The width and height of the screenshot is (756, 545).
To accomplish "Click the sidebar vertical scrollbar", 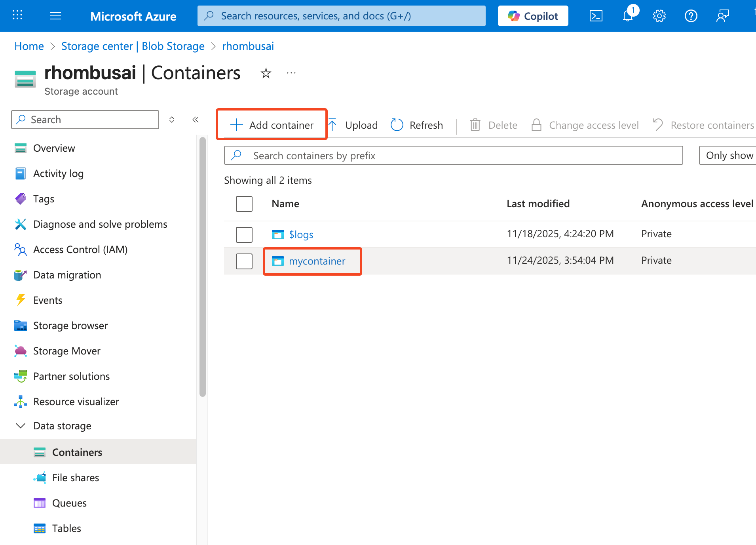I will tap(203, 265).
